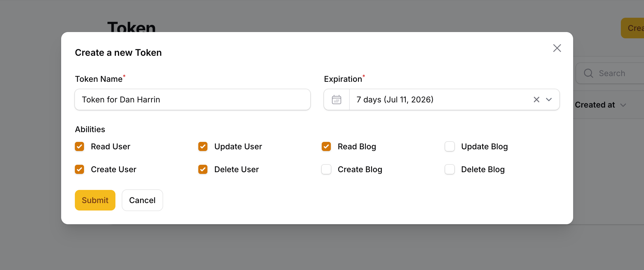Screen dimensions: 644x270
Task: Click the Abilities section label
Action: click(x=90, y=129)
